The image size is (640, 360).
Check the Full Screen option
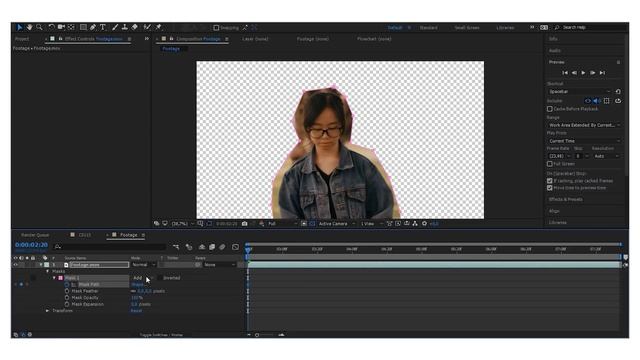pos(550,164)
